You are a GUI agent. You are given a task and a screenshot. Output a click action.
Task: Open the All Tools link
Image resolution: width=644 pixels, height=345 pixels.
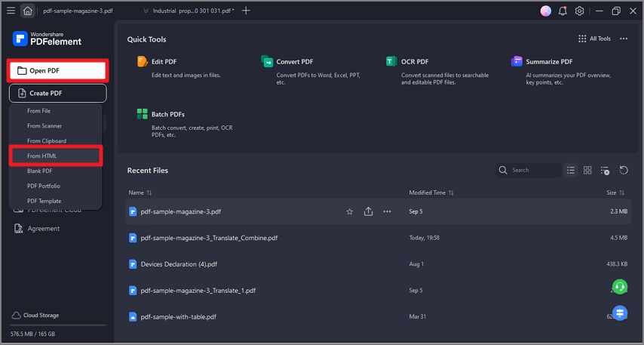pyautogui.click(x=594, y=39)
